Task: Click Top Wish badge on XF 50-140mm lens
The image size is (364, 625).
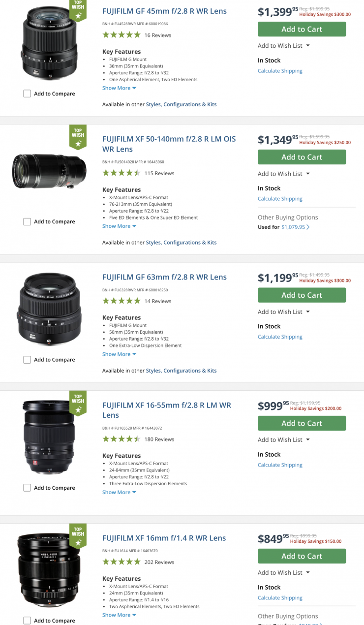Action: [78, 137]
